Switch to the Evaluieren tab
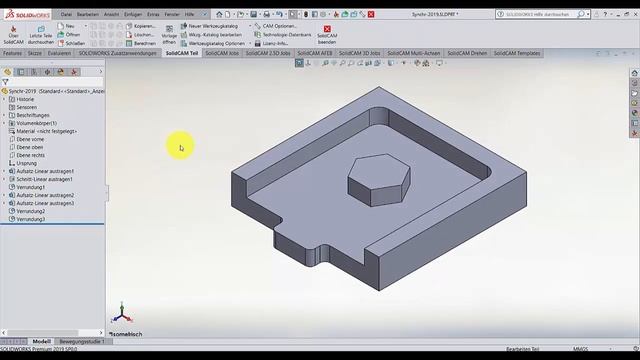 pos(59,53)
